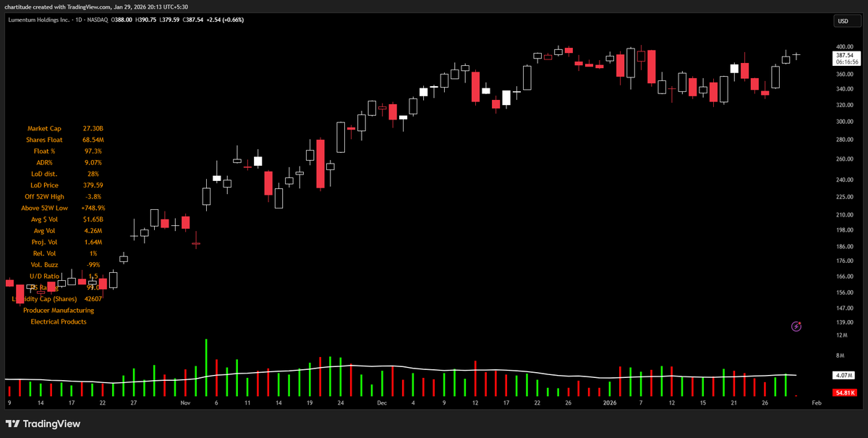This screenshot has height=438, width=868.
Task: Click the high value H390.75
Action: click(x=146, y=20)
